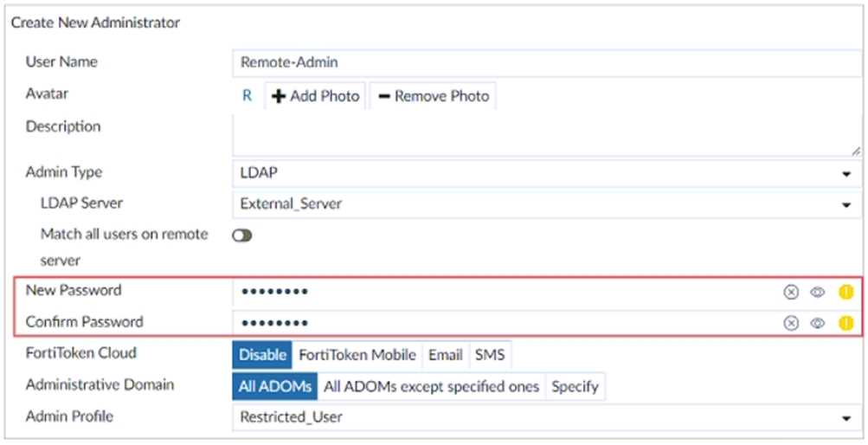The image size is (868, 445).
Task: Reveal Confirm Password using eye icon
Action: 817,324
